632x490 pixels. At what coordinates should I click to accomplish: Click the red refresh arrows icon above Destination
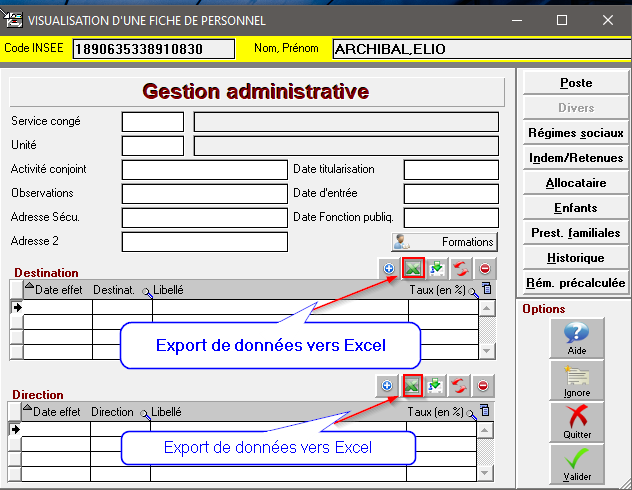click(460, 268)
